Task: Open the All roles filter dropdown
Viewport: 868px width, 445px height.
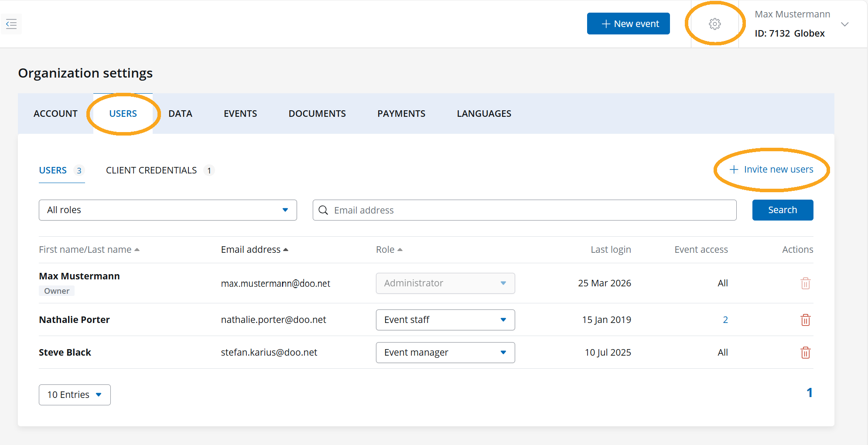Action: 167,210
